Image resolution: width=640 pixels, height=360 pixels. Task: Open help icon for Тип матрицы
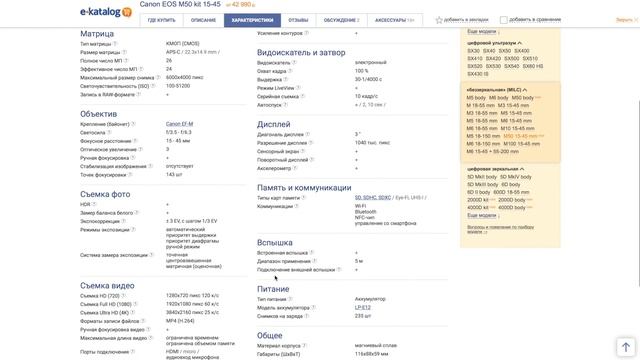click(x=115, y=44)
